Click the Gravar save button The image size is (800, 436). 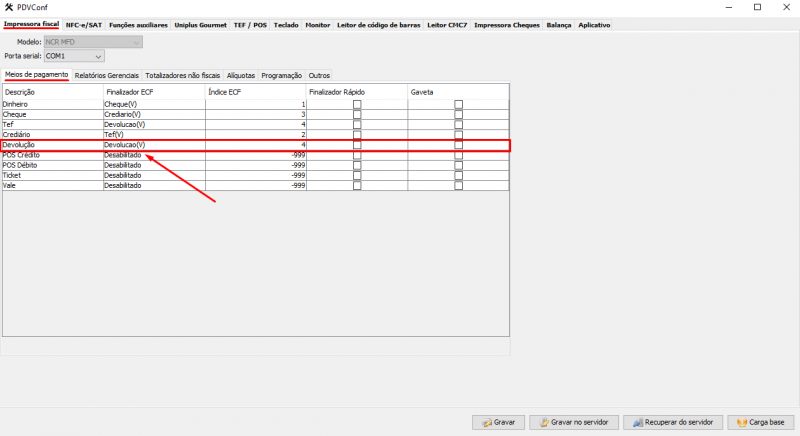tap(498, 422)
